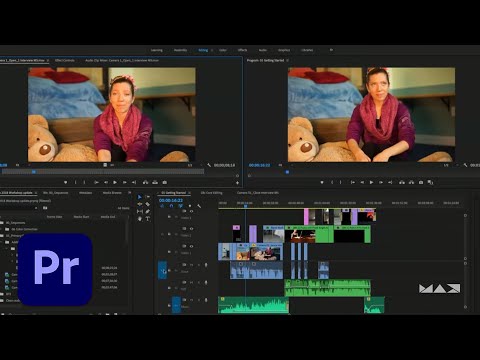Click Extract button in Program monitor

(x=411, y=182)
